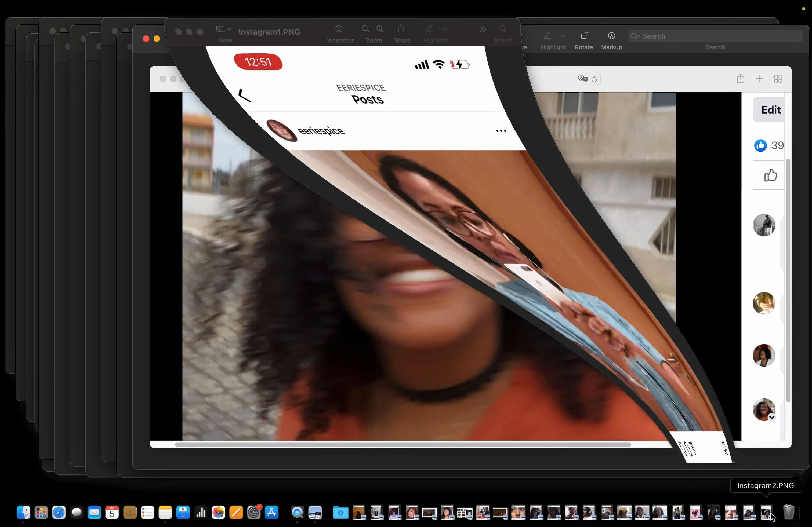Image resolution: width=812 pixels, height=527 pixels.
Task: Click the Trash icon in the dock
Action: pyautogui.click(x=788, y=512)
